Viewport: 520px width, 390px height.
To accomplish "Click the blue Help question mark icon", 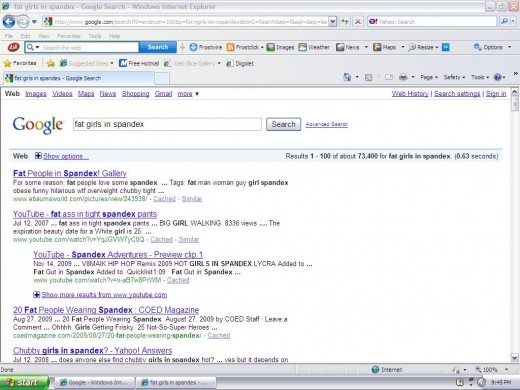I will click(x=497, y=77).
